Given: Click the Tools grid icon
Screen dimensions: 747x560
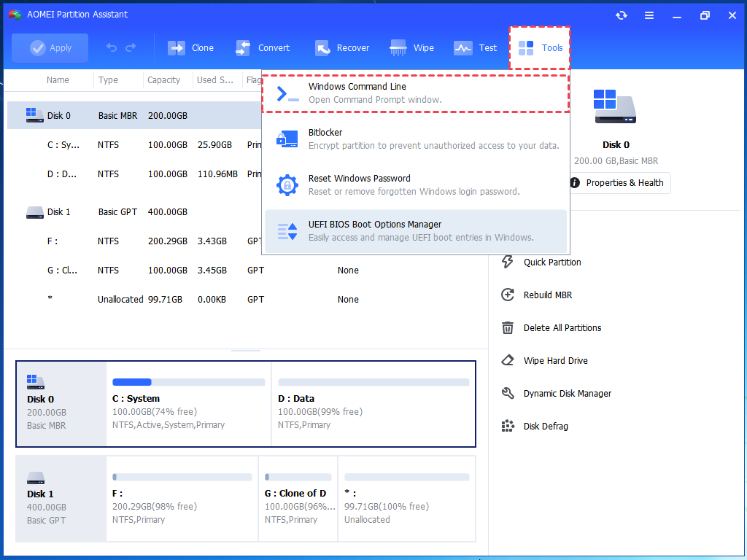Looking at the screenshot, I should (526, 48).
